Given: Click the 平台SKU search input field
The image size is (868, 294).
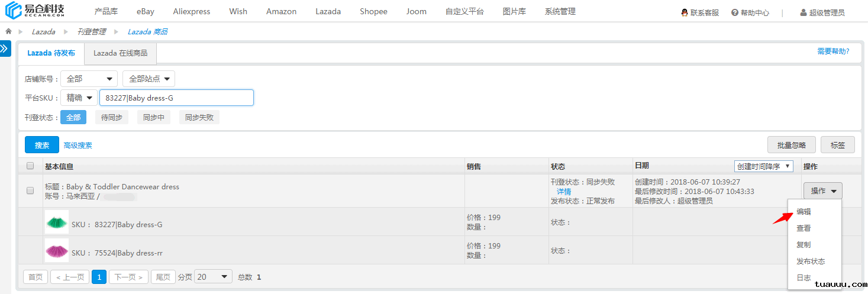Looking at the screenshot, I should pos(176,98).
